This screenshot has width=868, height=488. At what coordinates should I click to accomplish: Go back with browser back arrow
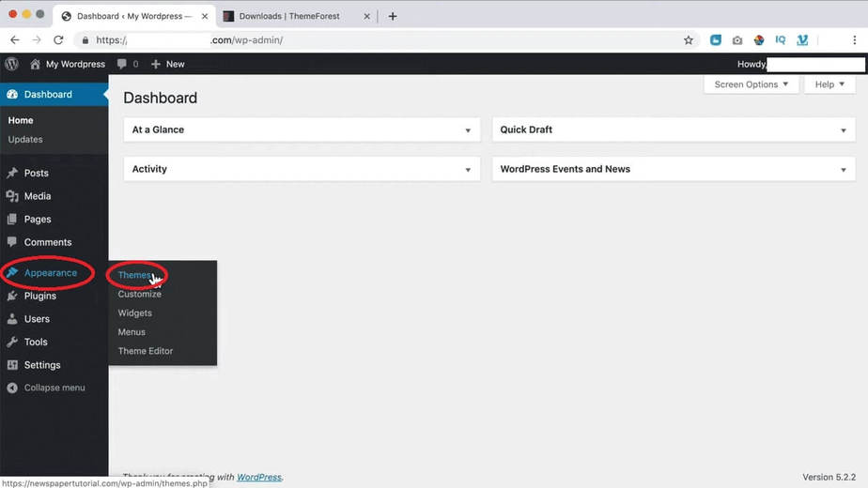coord(15,39)
